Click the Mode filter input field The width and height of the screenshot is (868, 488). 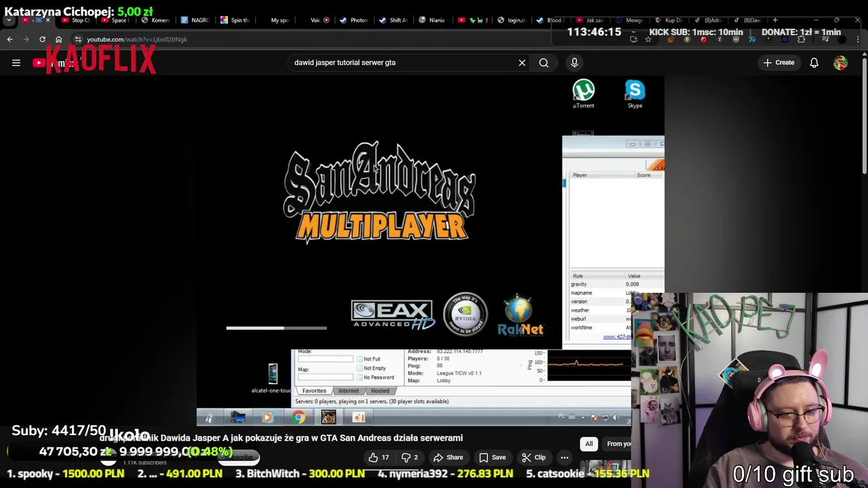pos(325,359)
